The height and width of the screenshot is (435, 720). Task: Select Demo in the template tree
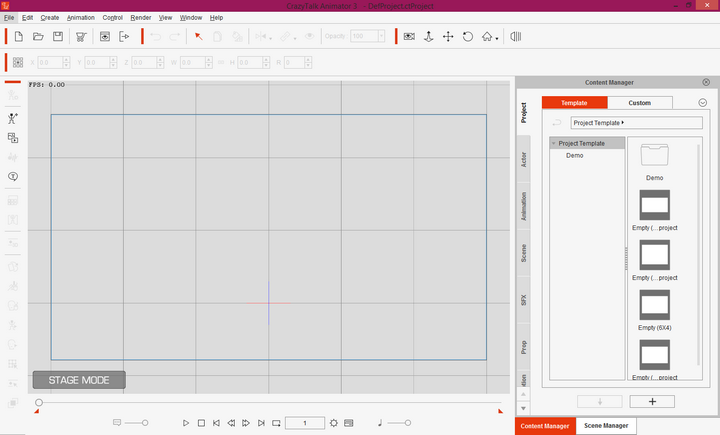click(574, 155)
